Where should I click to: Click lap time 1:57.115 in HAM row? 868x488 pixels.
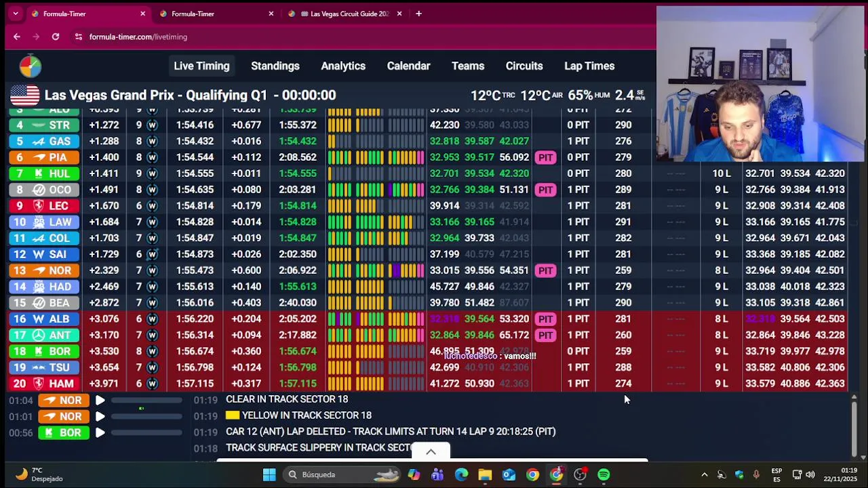tap(195, 384)
